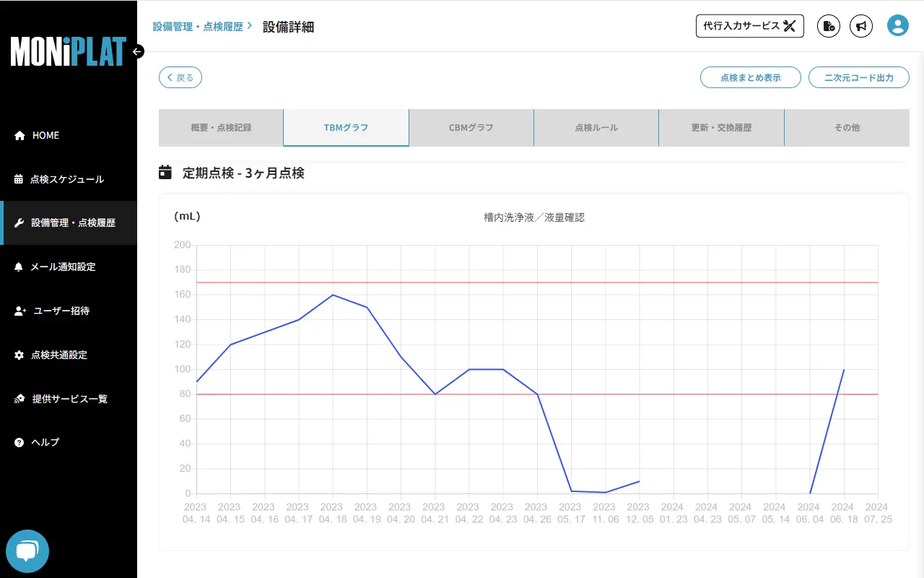Switch to the CBMグラフ tab
The height and width of the screenshot is (578, 924).
coord(471,127)
